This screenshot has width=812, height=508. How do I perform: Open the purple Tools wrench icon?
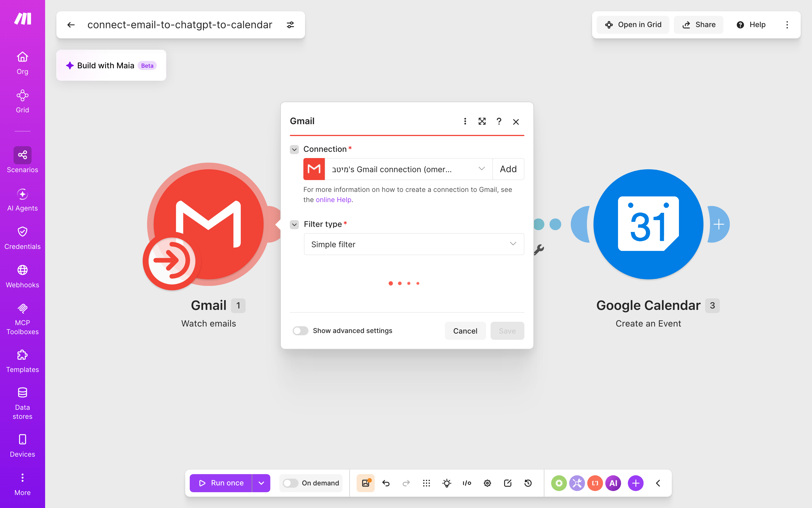(x=577, y=483)
